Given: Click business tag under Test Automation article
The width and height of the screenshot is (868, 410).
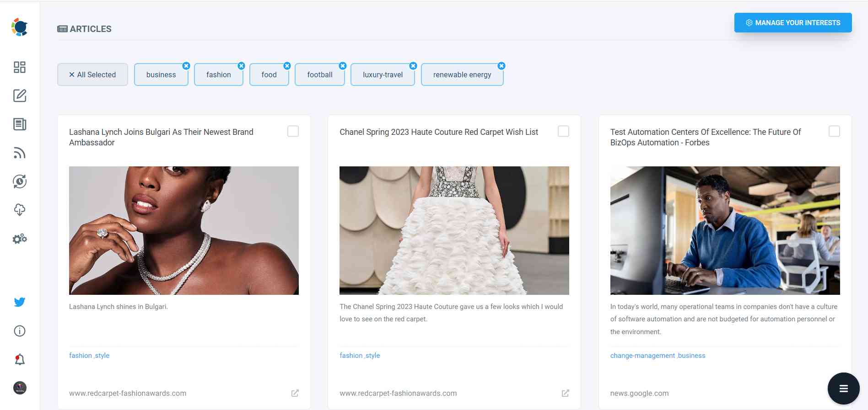Looking at the screenshot, I should click(x=692, y=356).
